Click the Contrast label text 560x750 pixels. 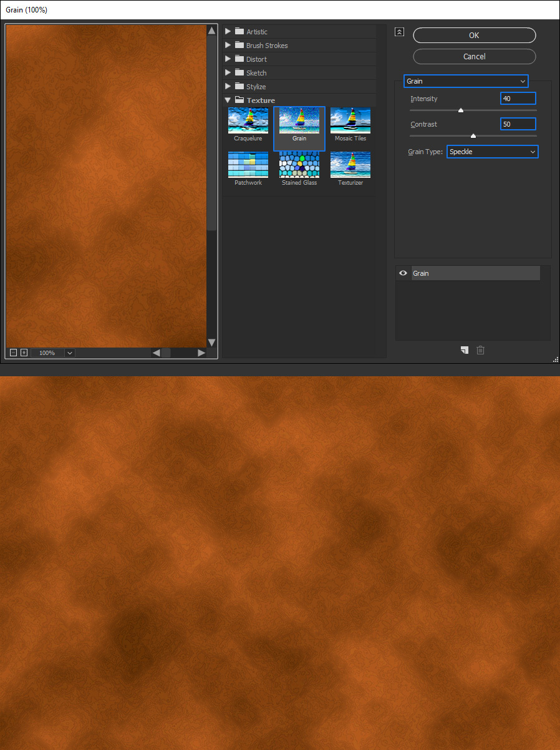click(423, 124)
